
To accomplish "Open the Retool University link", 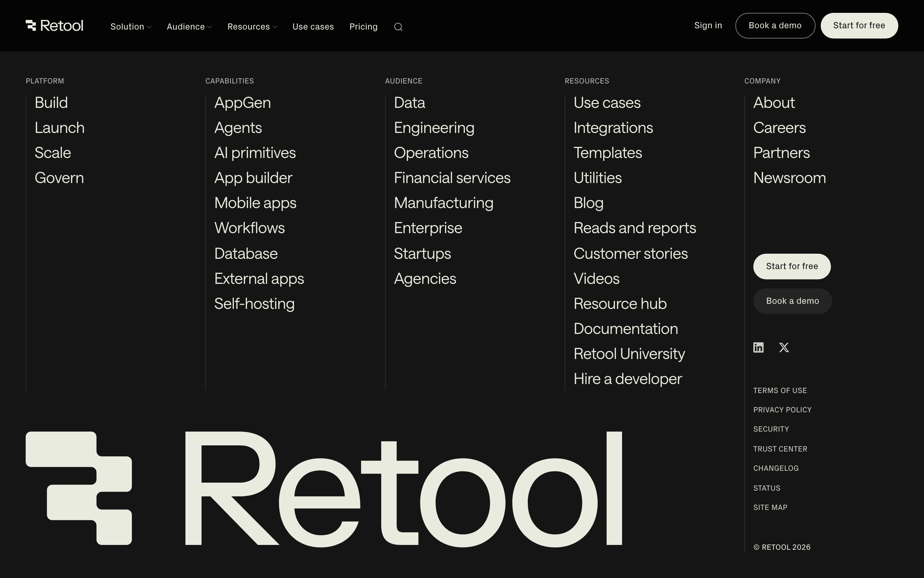I will [629, 354].
